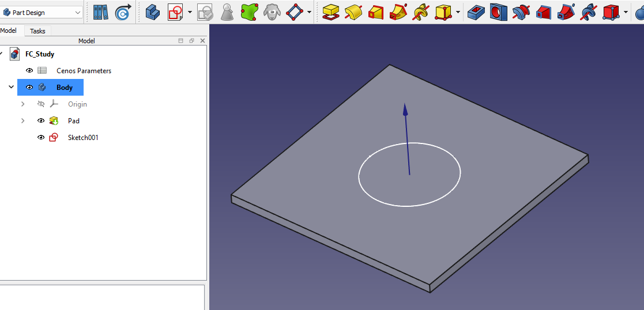Collapse the Body tree node
Screen dimensions: 644x310
(12, 87)
